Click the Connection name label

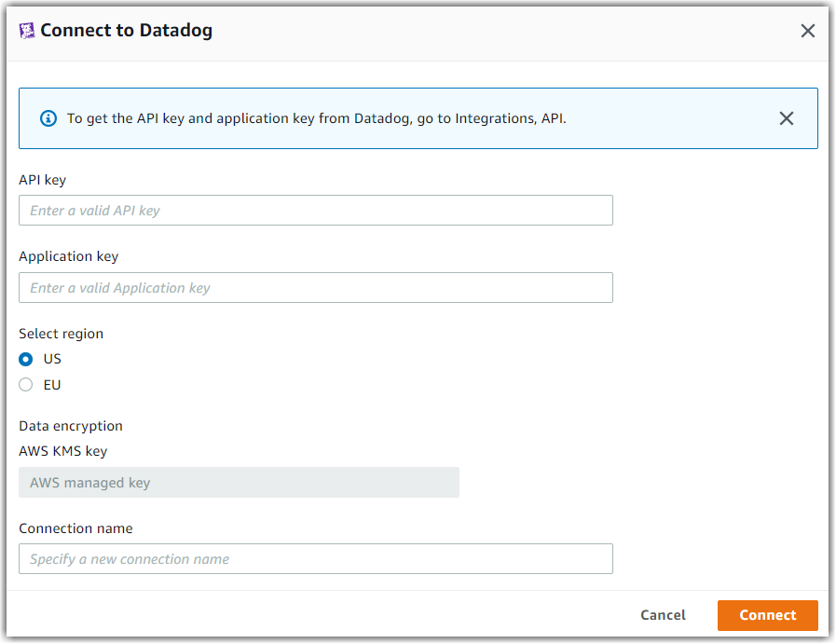coord(75,528)
